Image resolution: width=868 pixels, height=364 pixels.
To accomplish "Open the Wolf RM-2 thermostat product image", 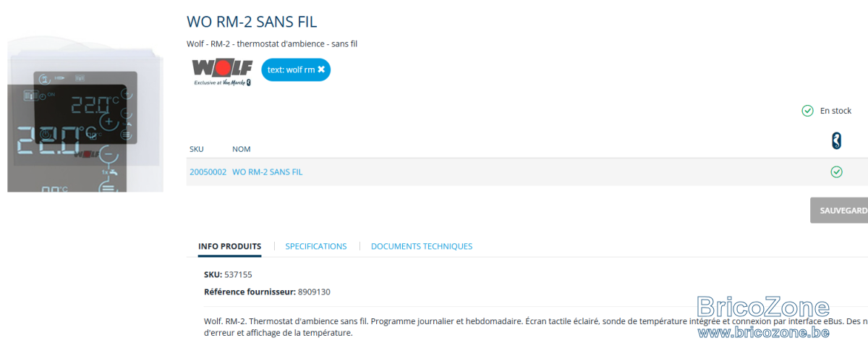I will pyautogui.click(x=85, y=115).
